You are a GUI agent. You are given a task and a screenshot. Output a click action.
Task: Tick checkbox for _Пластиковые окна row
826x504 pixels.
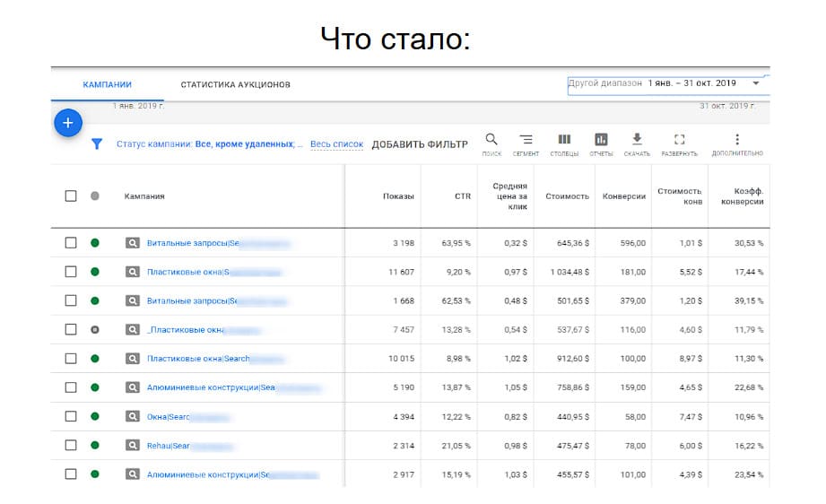pyautogui.click(x=71, y=330)
